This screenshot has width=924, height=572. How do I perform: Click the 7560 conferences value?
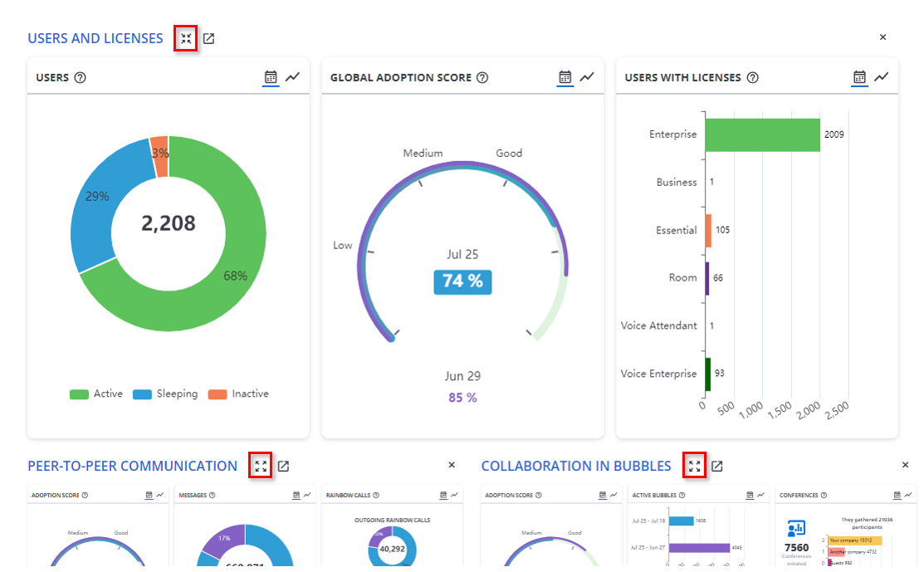pos(797,547)
